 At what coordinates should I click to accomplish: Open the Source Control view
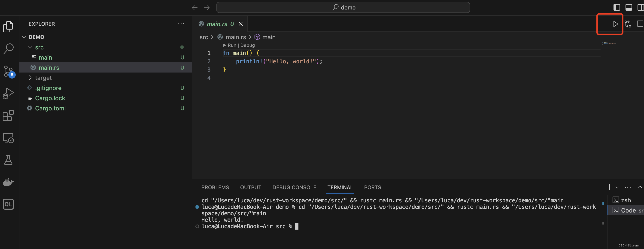(8, 71)
